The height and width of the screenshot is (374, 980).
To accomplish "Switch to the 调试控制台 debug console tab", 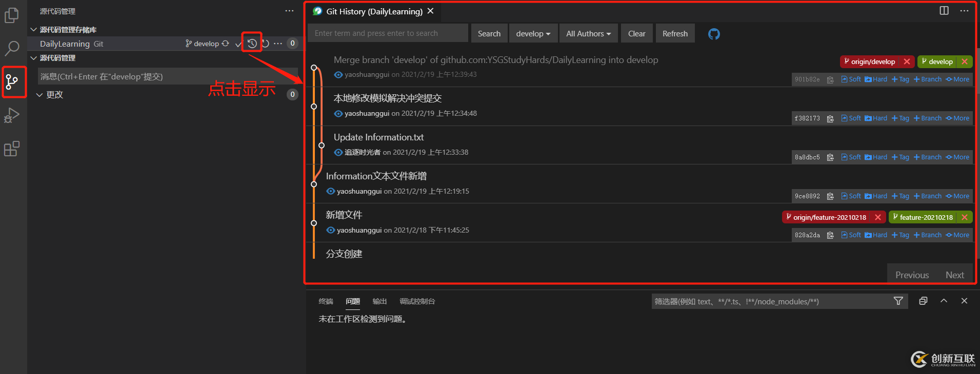I will 417,301.
